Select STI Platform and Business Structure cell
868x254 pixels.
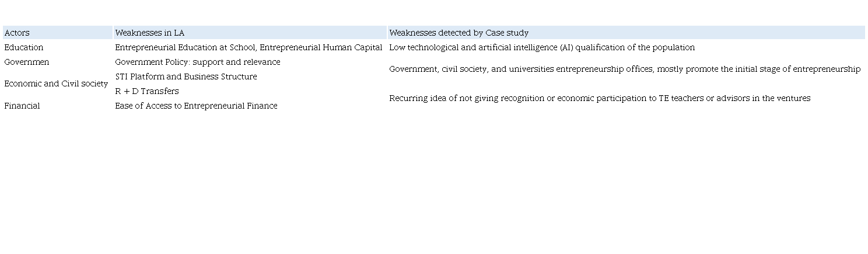click(x=185, y=76)
